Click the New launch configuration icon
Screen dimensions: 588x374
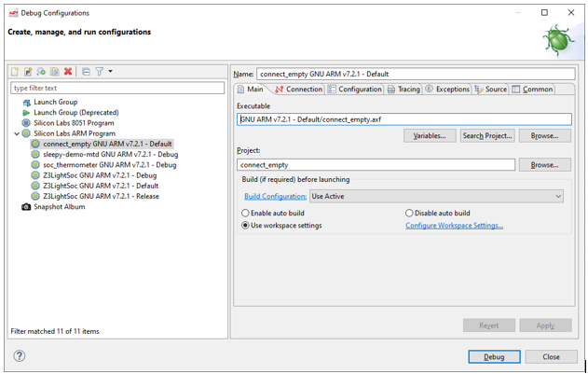pos(15,71)
